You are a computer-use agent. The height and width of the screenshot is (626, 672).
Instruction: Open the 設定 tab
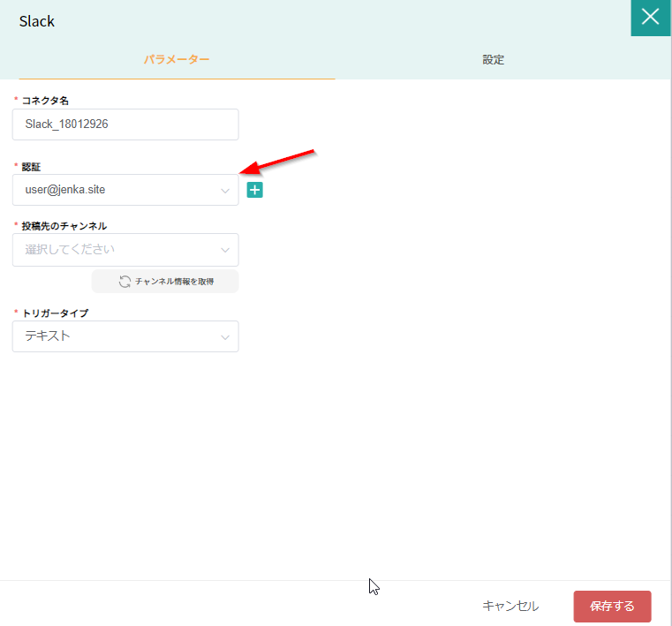493,59
